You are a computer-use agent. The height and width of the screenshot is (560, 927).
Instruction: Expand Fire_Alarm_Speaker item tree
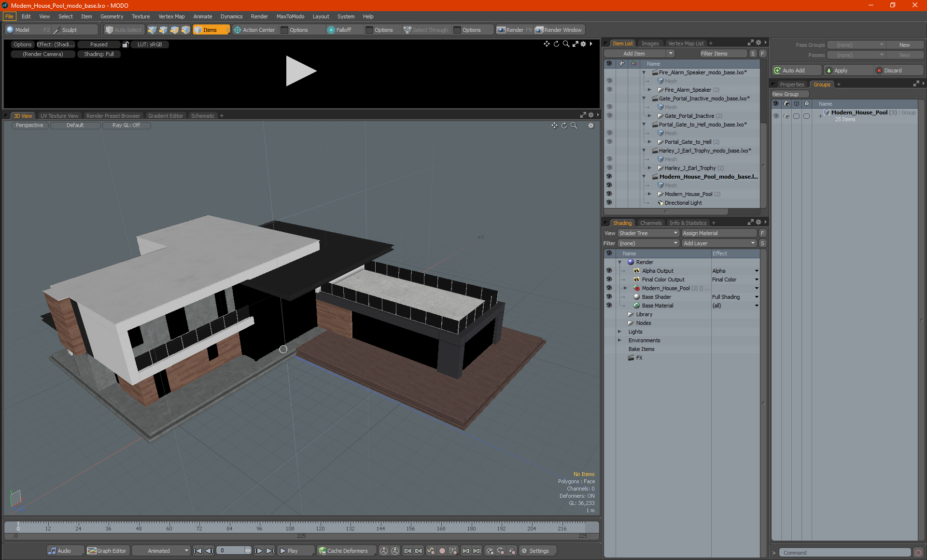(649, 90)
